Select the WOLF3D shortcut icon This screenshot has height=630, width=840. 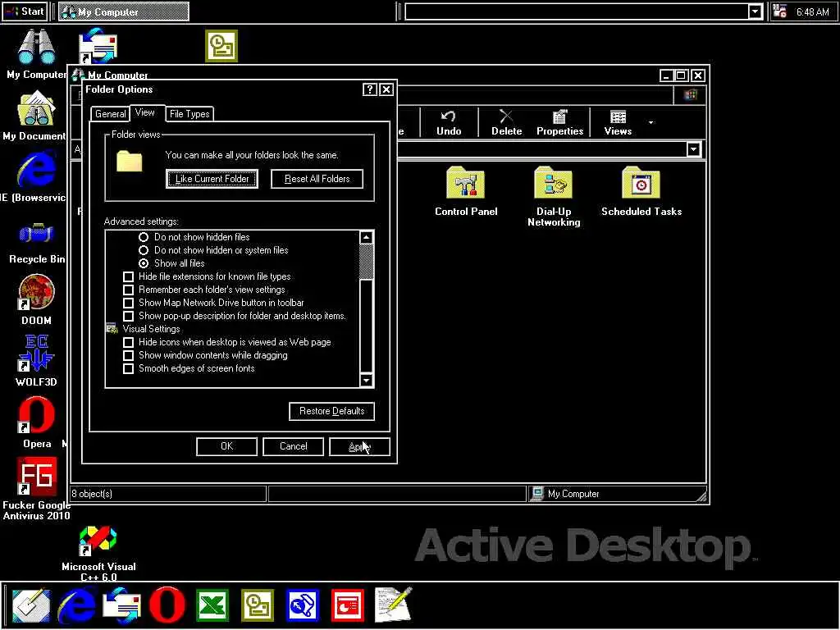pos(36,354)
